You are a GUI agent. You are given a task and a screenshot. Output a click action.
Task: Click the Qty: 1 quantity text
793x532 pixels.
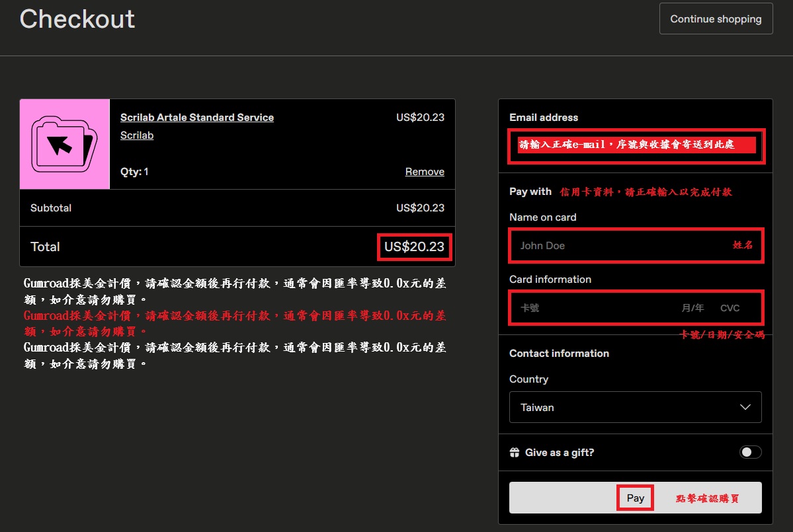pos(134,172)
